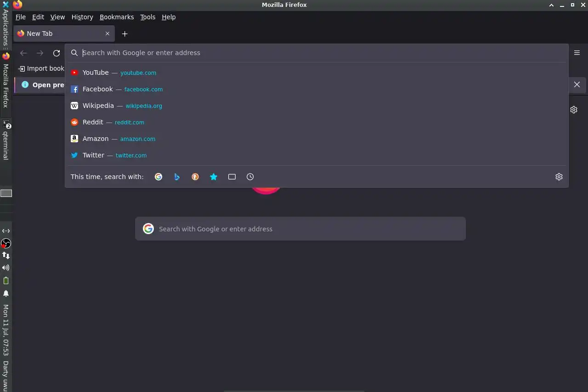Search bookmarks via the star icon
Image resolution: width=588 pixels, height=392 pixels.
click(214, 177)
